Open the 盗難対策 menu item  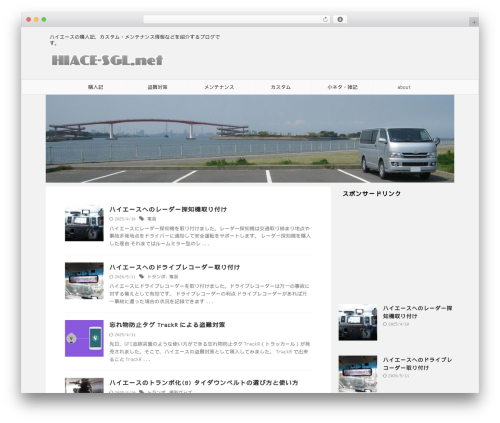pos(157,87)
